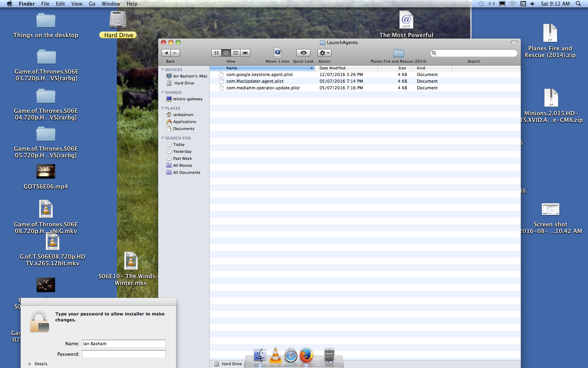Switch Finder to list view

226,53
